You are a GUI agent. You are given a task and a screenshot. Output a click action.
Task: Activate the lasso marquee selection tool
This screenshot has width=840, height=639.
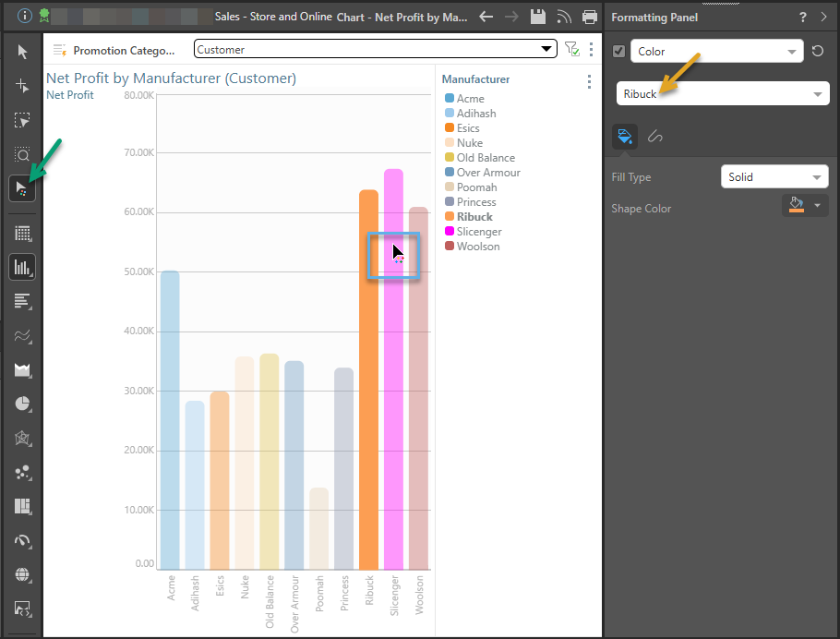(x=22, y=120)
